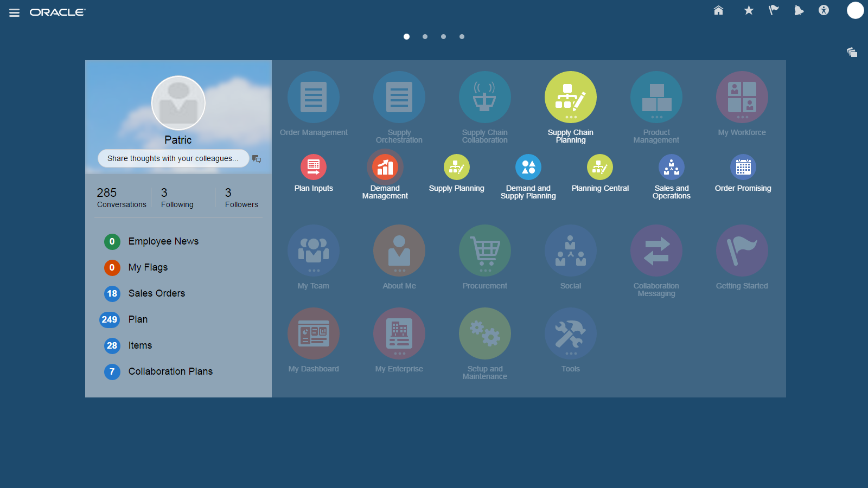Open My Flags list

pyautogui.click(x=148, y=267)
